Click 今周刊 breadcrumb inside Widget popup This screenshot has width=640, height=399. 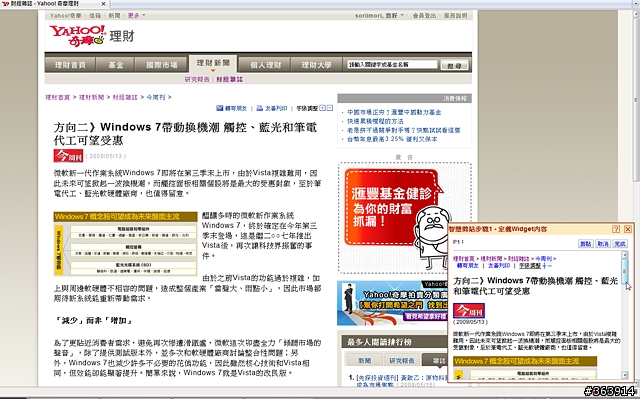tap(543, 259)
